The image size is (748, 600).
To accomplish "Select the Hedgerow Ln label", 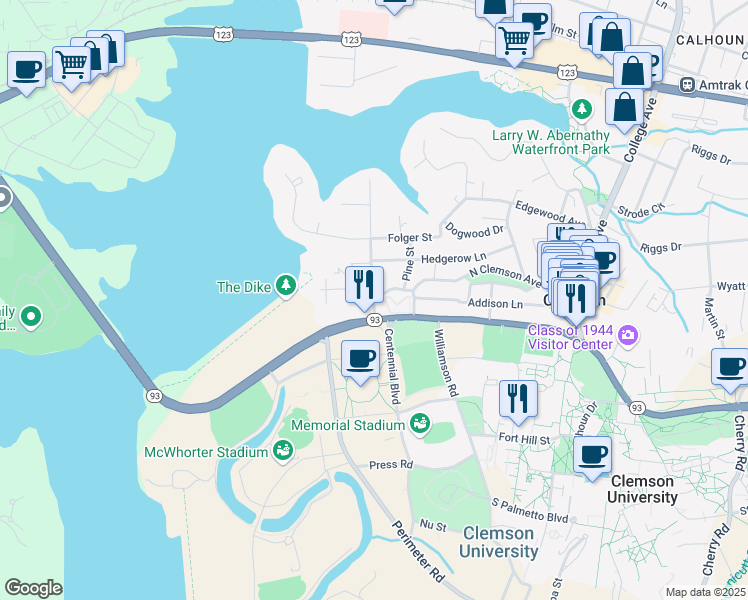I will point(454,258).
